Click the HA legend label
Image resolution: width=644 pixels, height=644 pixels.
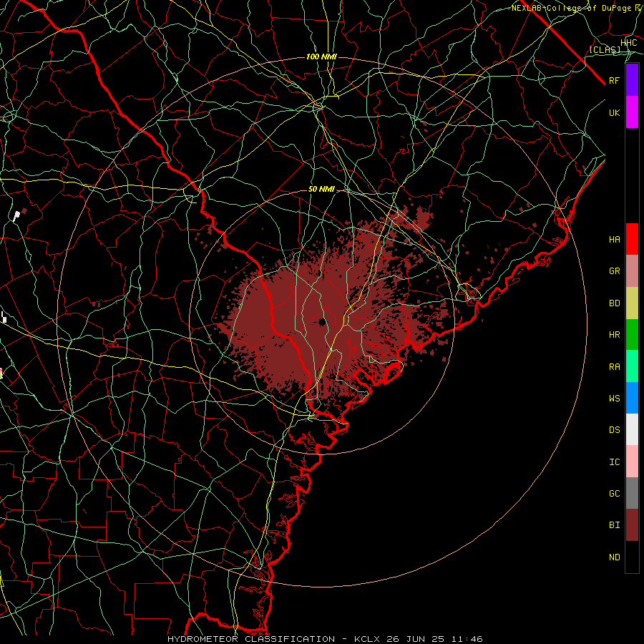614,239
